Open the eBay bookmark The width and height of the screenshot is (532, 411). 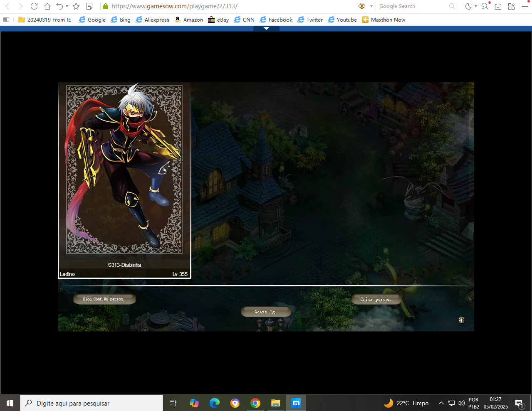click(218, 20)
